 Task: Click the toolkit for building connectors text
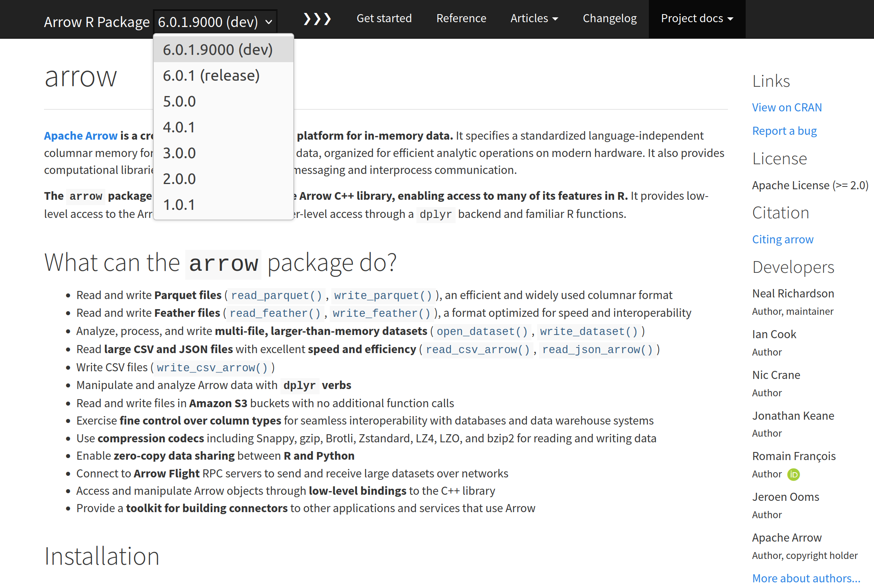[x=207, y=508]
